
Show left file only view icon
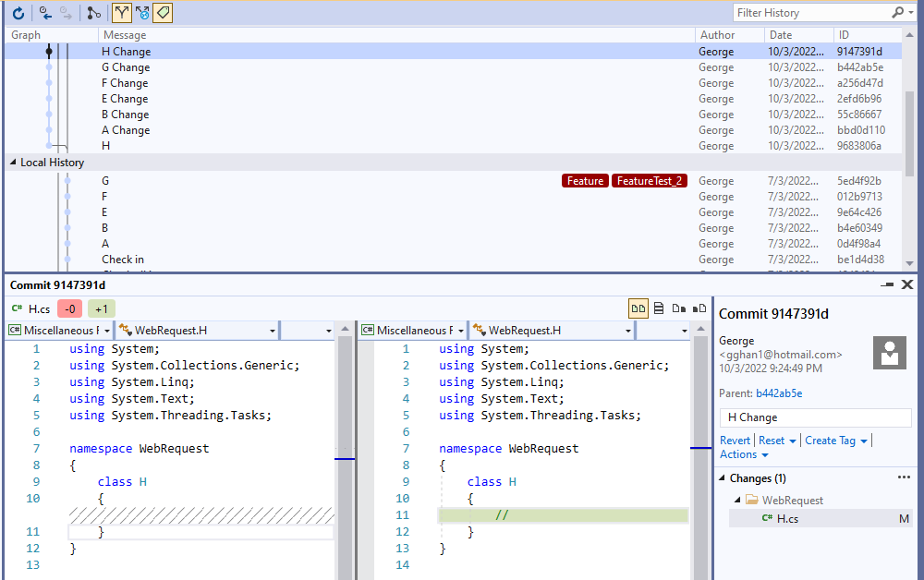679,308
